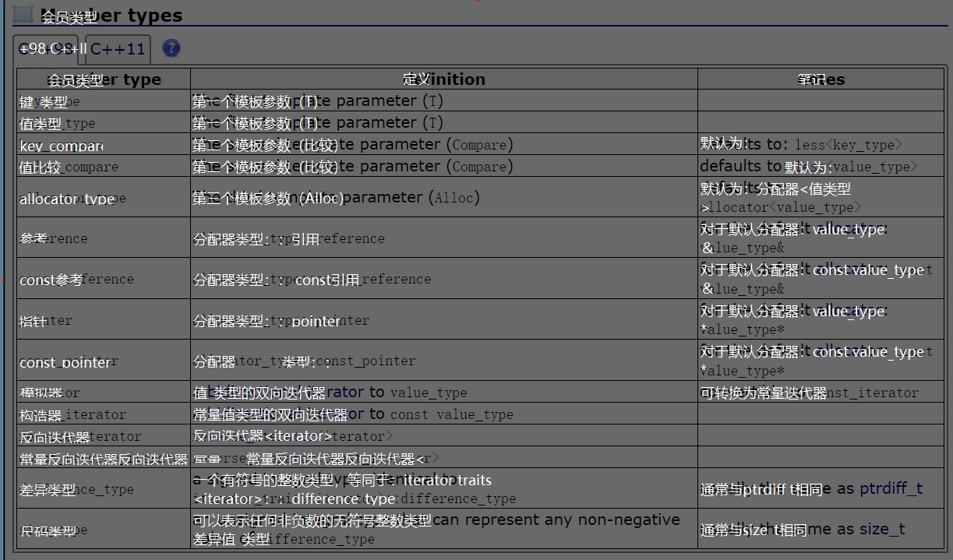Screen dimensions: 953x560
Task: Click the 常量值类型的双向迭代器 definition cell
Action: coord(444,414)
